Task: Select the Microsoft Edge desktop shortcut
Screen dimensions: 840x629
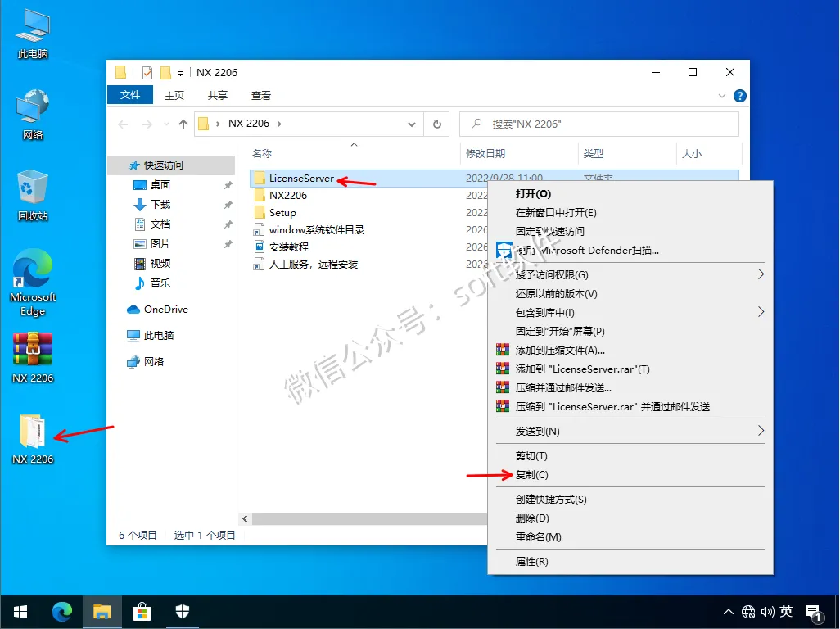Action: [33, 283]
